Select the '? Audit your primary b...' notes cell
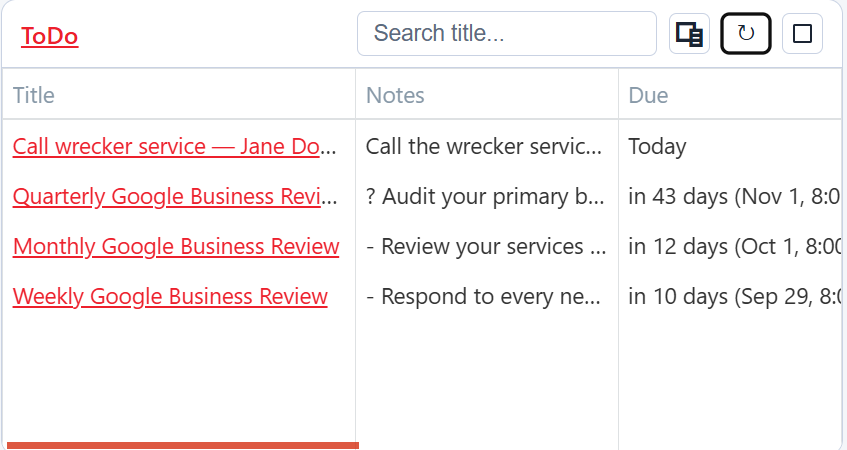 [485, 196]
